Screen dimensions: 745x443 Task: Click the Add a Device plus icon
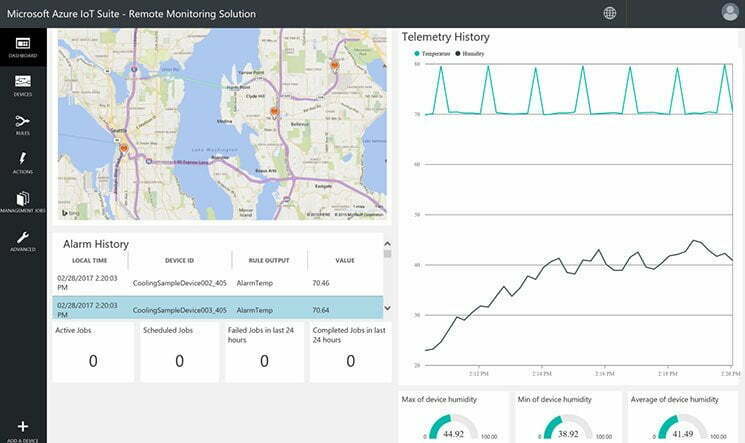click(23, 426)
